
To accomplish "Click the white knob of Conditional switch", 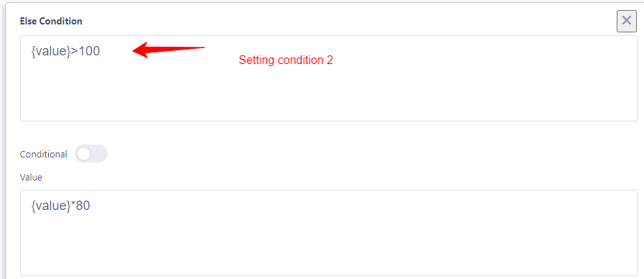I will 84,154.
